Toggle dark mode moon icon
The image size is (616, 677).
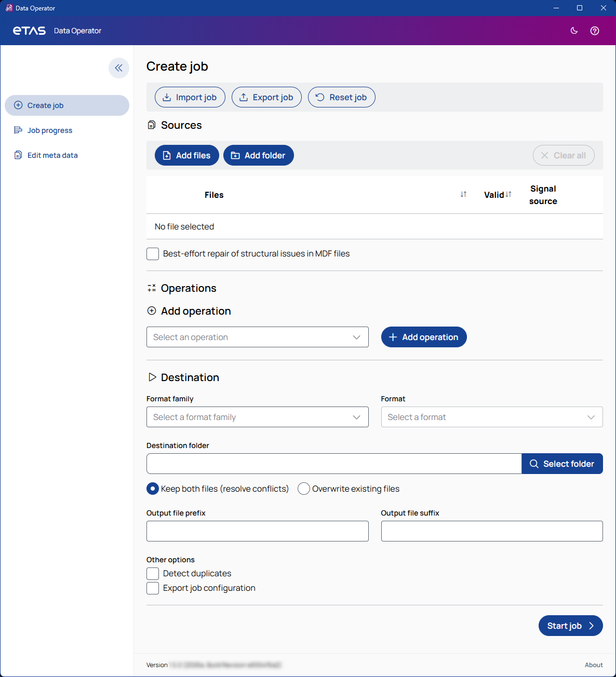574,31
